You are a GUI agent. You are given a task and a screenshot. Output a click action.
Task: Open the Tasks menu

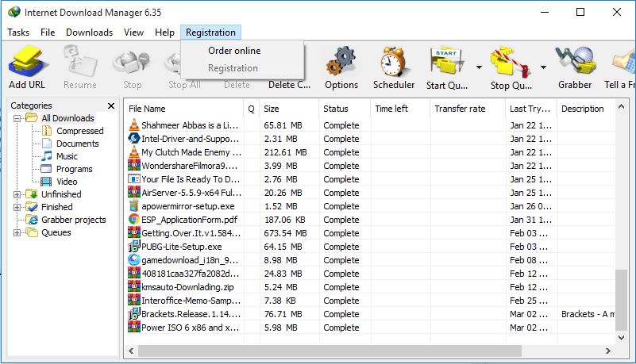tap(18, 33)
